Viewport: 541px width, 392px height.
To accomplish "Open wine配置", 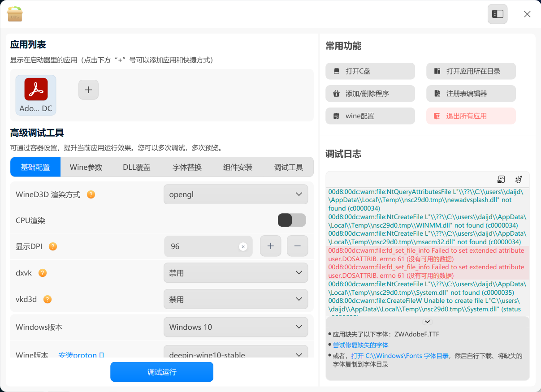I will tap(370, 116).
